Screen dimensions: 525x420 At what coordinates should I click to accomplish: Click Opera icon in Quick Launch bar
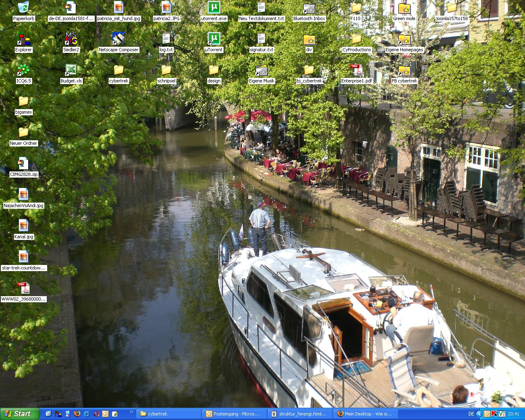pyautogui.click(x=96, y=414)
